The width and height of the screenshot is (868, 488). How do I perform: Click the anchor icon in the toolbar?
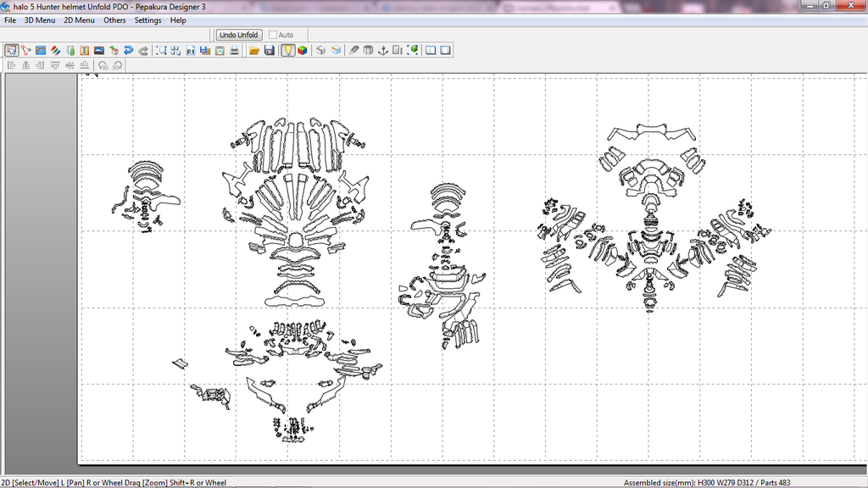click(x=382, y=51)
